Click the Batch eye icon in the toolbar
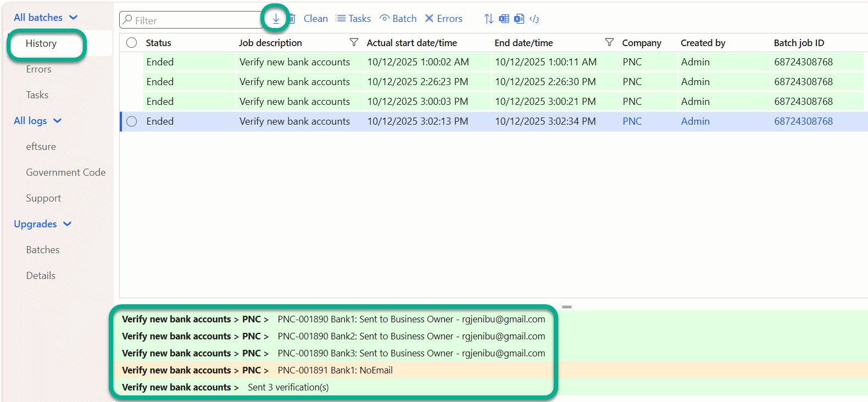868x402 pixels. click(x=385, y=19)
